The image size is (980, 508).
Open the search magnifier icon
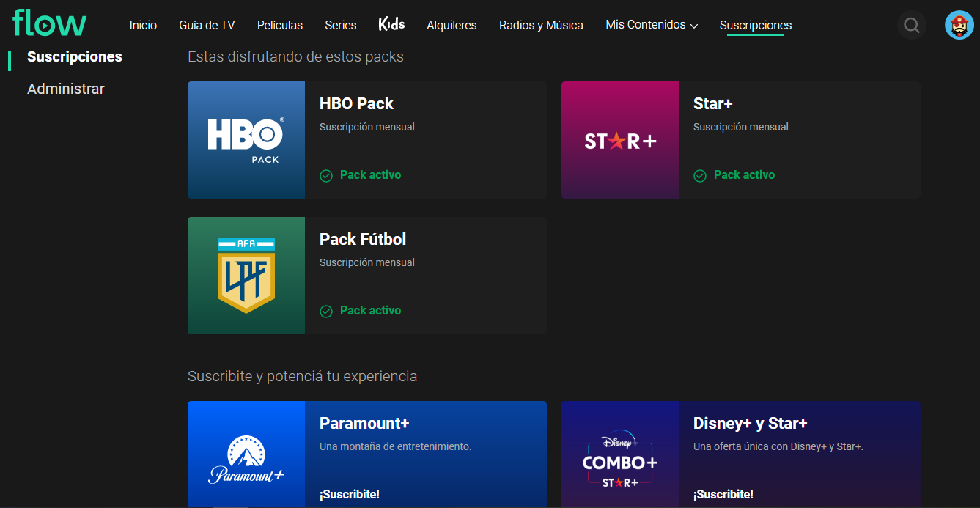[911, 25]
